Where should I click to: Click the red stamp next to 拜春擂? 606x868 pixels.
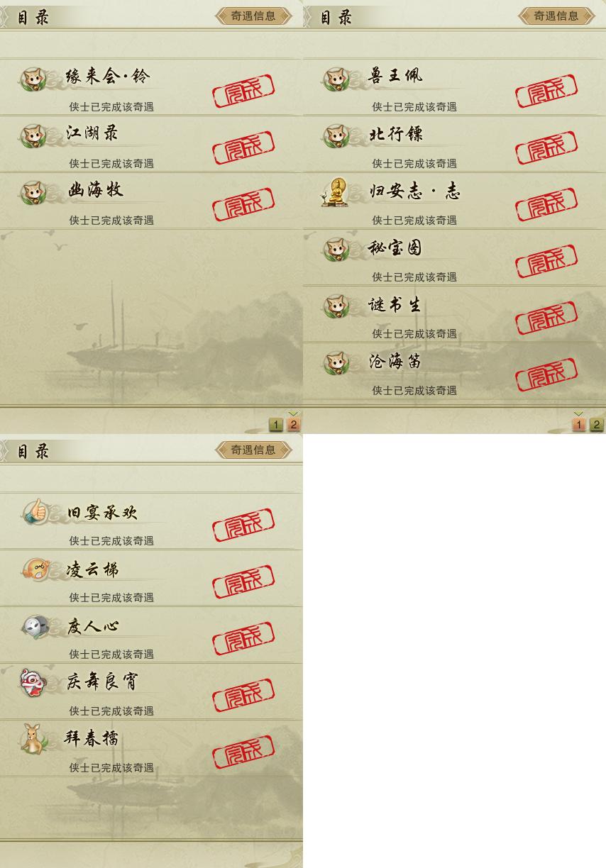(x=243, y=752)
